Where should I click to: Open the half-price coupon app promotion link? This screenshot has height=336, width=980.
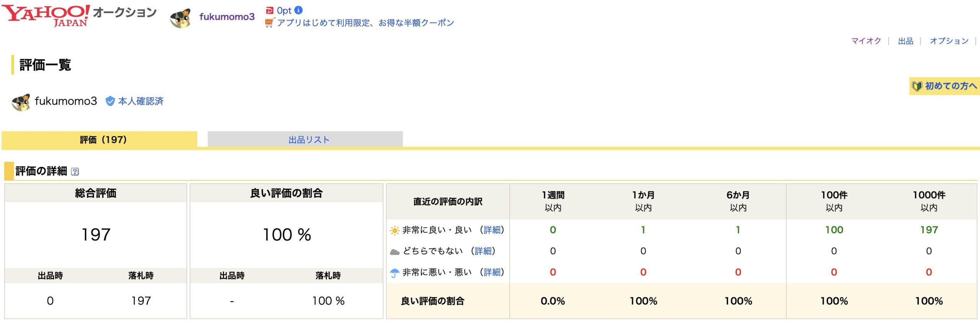point(365,23)
